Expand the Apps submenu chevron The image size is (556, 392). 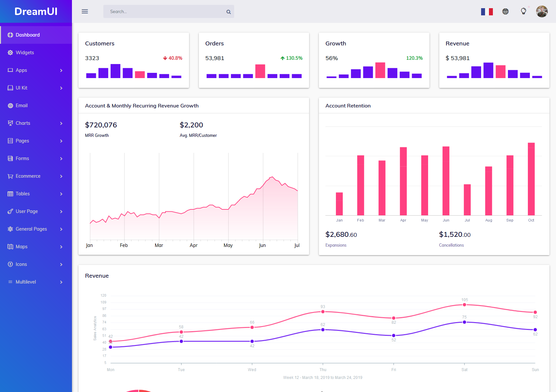point(61,70)
